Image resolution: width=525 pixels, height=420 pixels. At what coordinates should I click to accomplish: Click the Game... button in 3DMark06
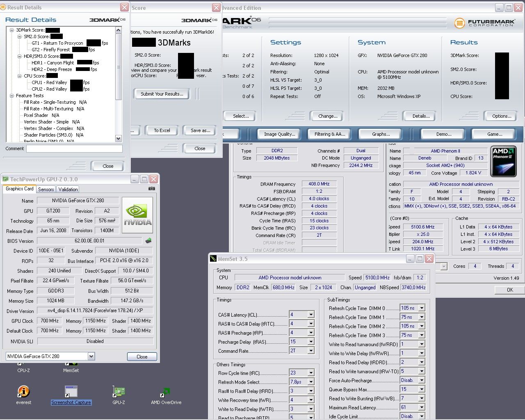pyautogui.click(x=495, y=134)
